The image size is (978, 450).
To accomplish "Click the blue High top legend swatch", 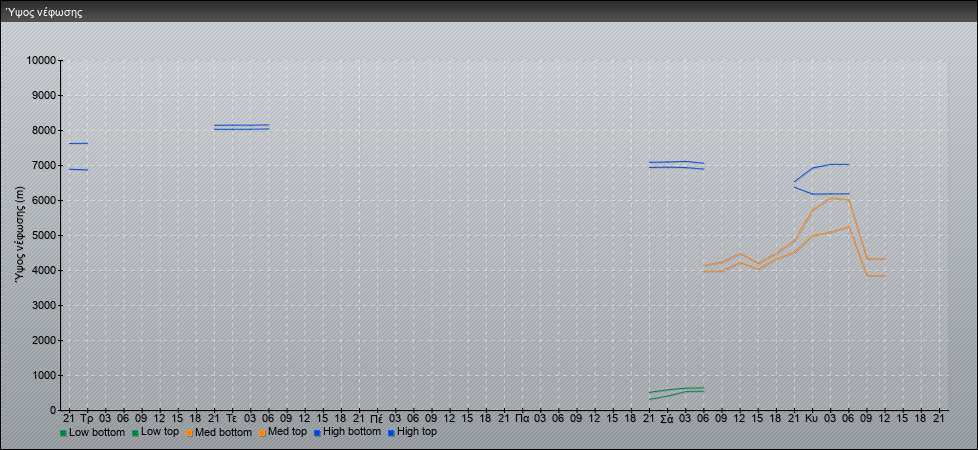I will coord(390,433).
